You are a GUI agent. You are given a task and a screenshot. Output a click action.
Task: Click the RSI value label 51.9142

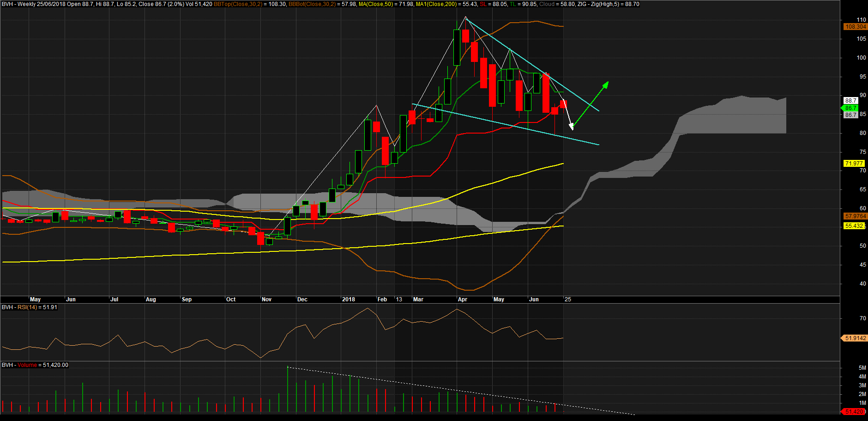point(855,338)
